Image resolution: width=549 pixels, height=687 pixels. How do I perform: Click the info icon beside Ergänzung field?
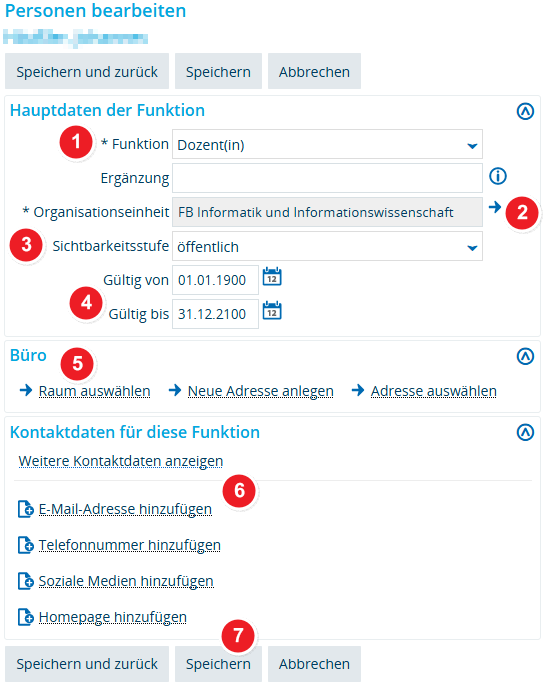(498, 176)
